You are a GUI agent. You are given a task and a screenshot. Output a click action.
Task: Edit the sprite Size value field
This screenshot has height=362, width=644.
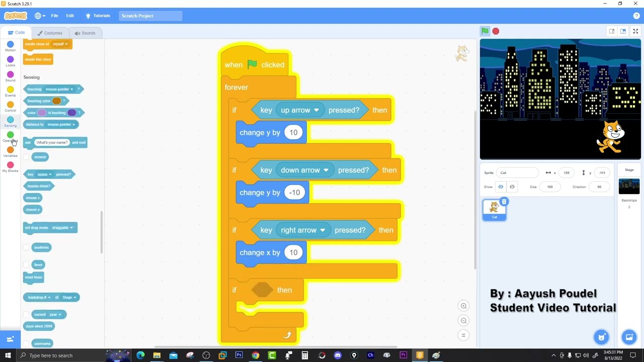(x=550, y=187)
